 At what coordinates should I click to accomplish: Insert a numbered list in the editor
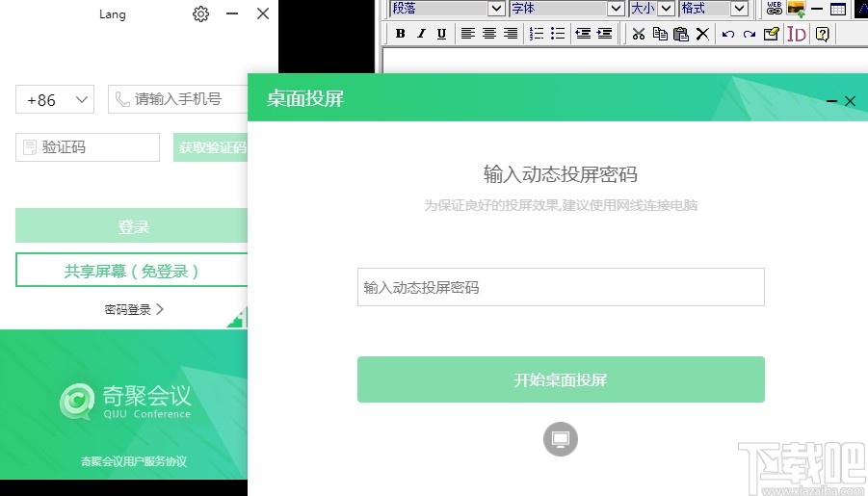pos(537,34)
